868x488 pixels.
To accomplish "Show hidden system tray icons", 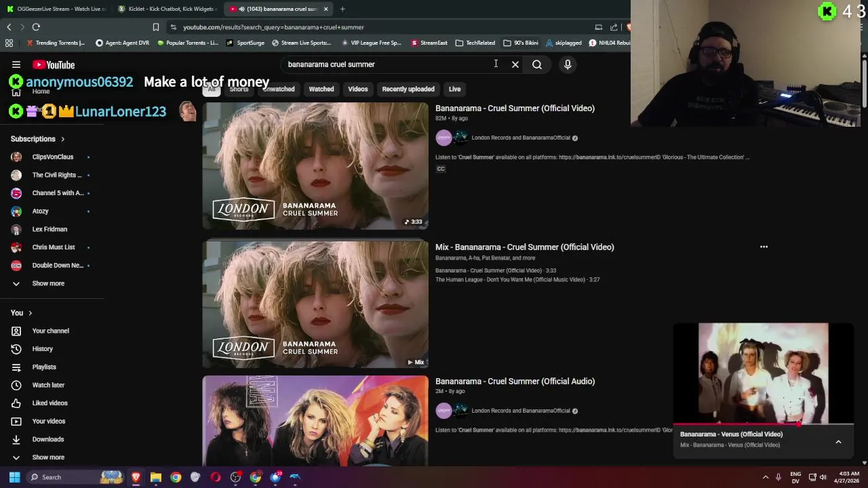I will pos(766,477).
